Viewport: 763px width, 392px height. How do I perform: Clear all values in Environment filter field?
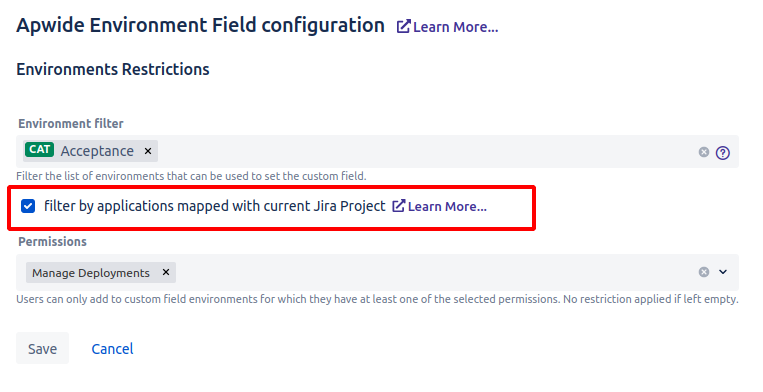click(704, 152)
